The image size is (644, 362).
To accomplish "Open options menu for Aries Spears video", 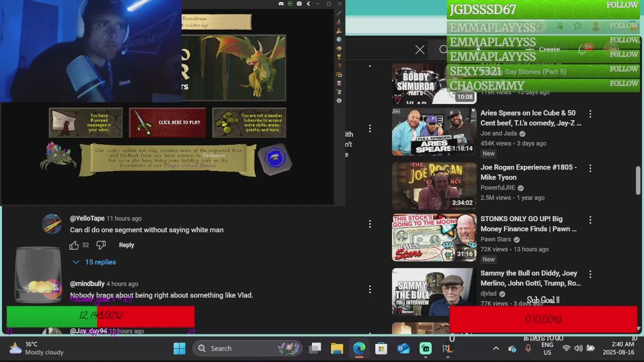I will click(590, 115).
